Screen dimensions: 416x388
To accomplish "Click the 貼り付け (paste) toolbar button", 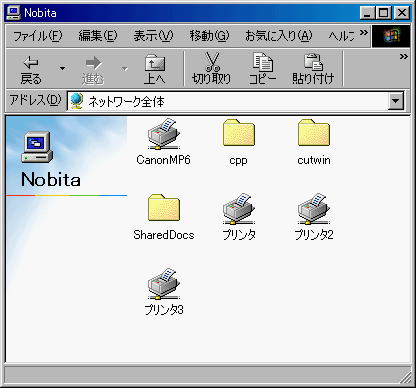I will tap(313, 69).
